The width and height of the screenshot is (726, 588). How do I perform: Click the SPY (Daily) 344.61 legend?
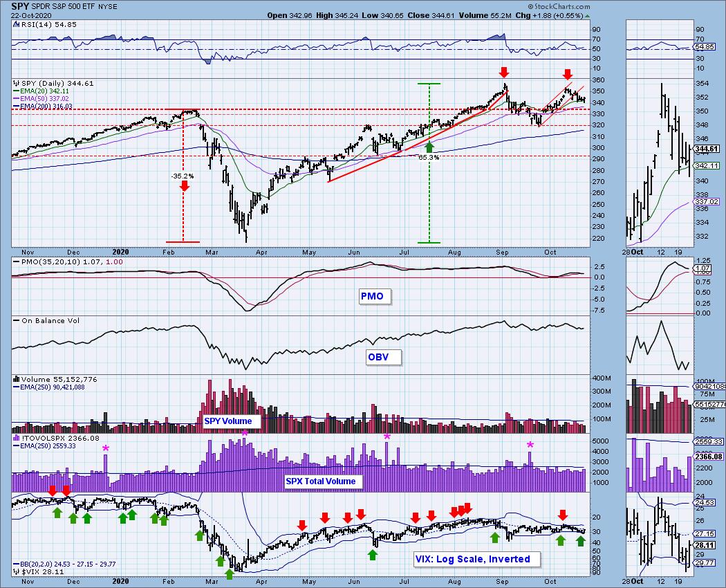[57, 84]
